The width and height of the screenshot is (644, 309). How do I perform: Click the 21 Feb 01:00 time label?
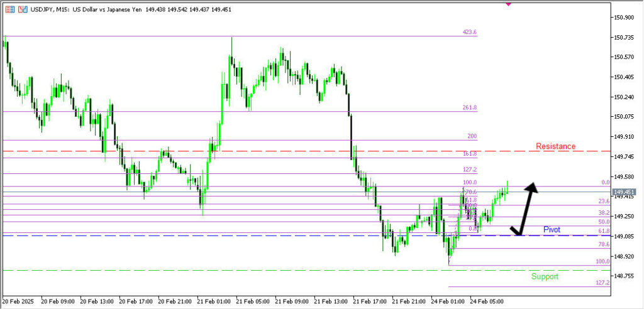coord(214,301)
